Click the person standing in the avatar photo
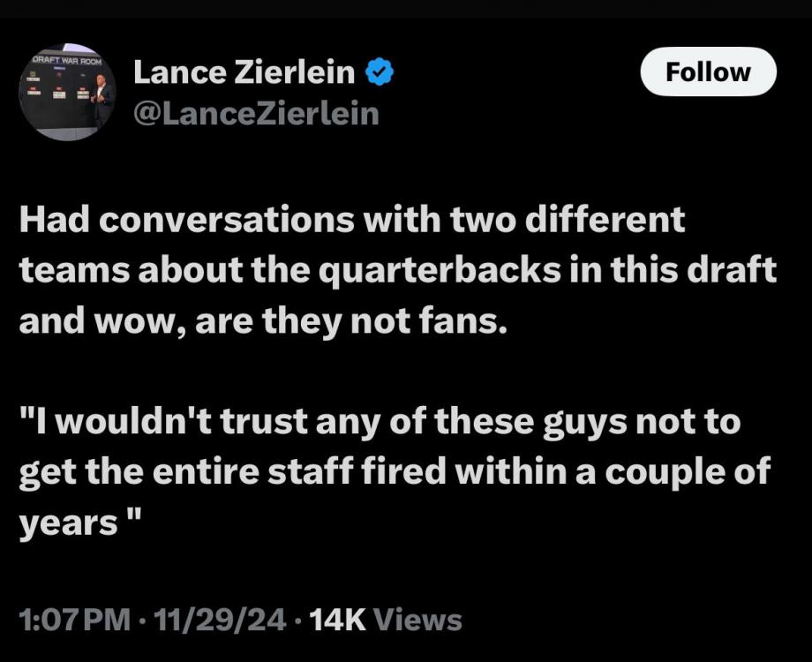Screen dimensions: 812x662 coord(102,97)
